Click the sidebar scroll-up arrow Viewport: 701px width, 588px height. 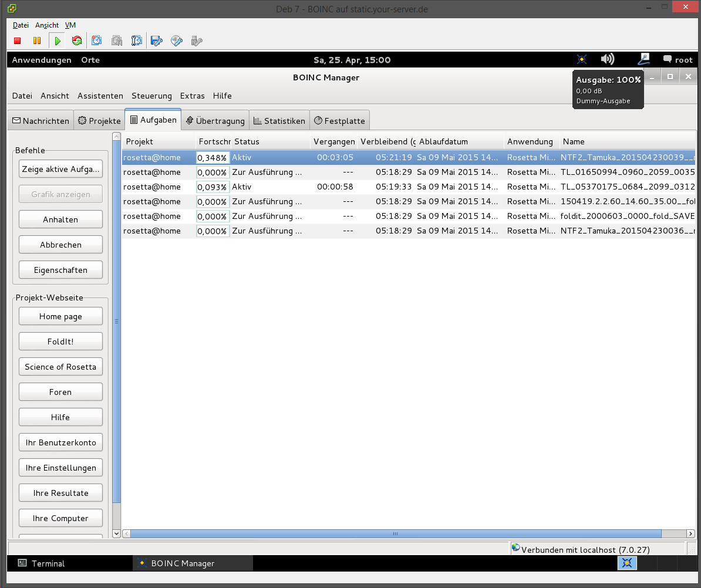coord(116,136)
